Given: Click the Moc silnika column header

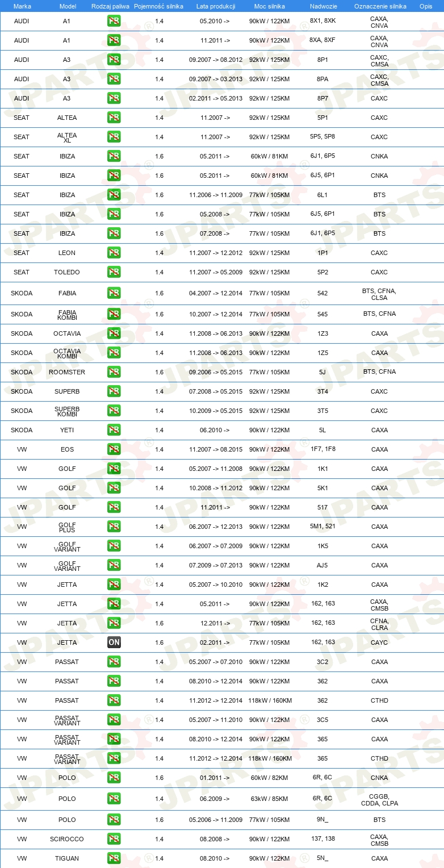Looking at the screenshot, I should click(x=269, y=6).
